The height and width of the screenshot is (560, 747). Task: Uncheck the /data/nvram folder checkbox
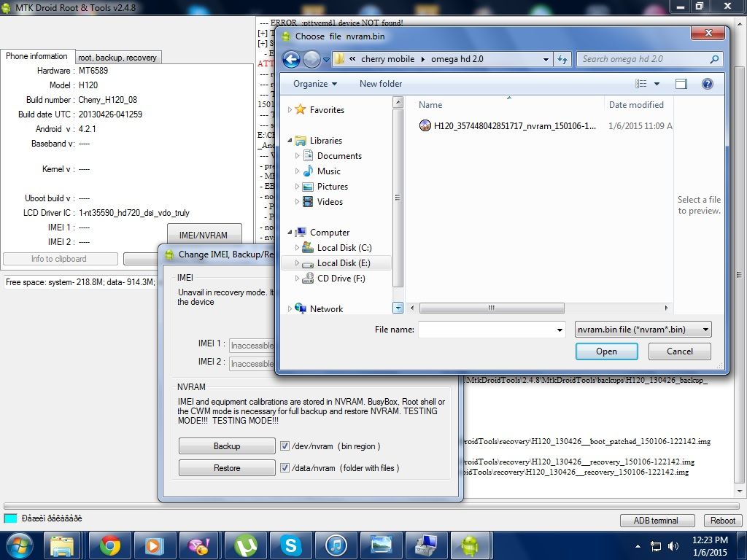(285, 468)
